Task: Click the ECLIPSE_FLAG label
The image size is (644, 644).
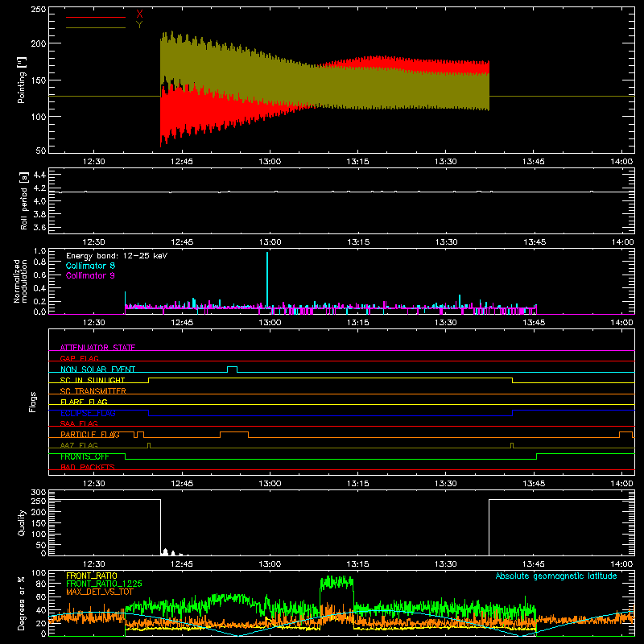Action: point(88,413)
